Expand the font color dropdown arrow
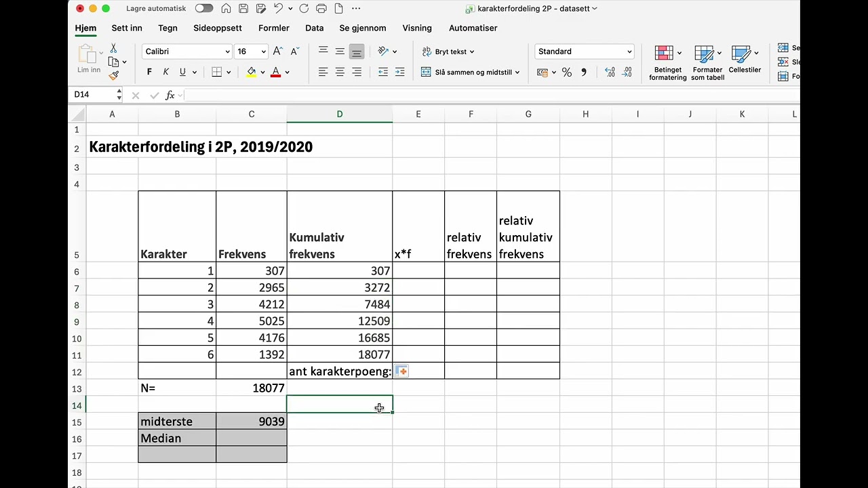This screenshot has width=868, height=488. pyautogui.click(x=287, y=72)
